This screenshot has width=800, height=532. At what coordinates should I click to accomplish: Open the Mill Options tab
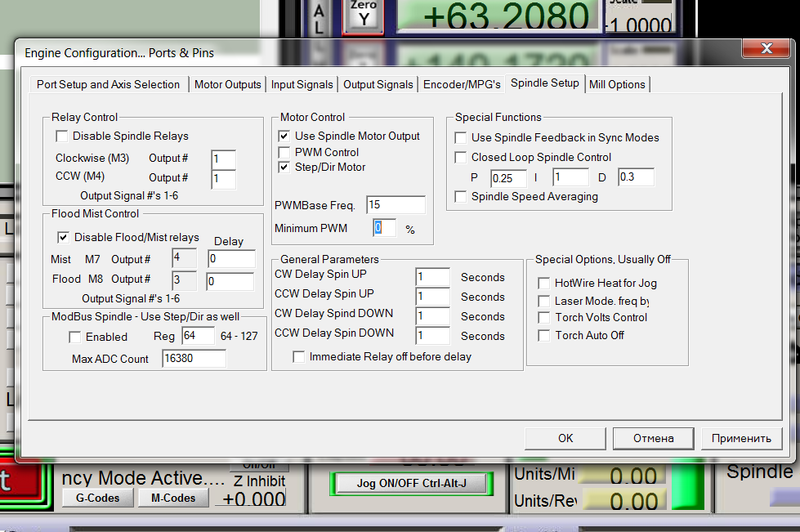(617, 85)
